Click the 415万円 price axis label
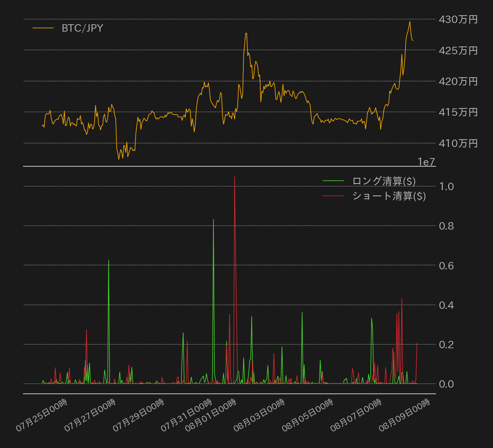This screenshot has width=493, height=448. [458, 112]
